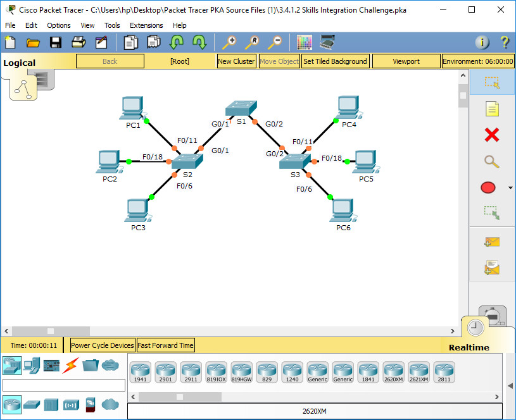
Task: Click the Redo arrow icon
Action: point(199,42)
